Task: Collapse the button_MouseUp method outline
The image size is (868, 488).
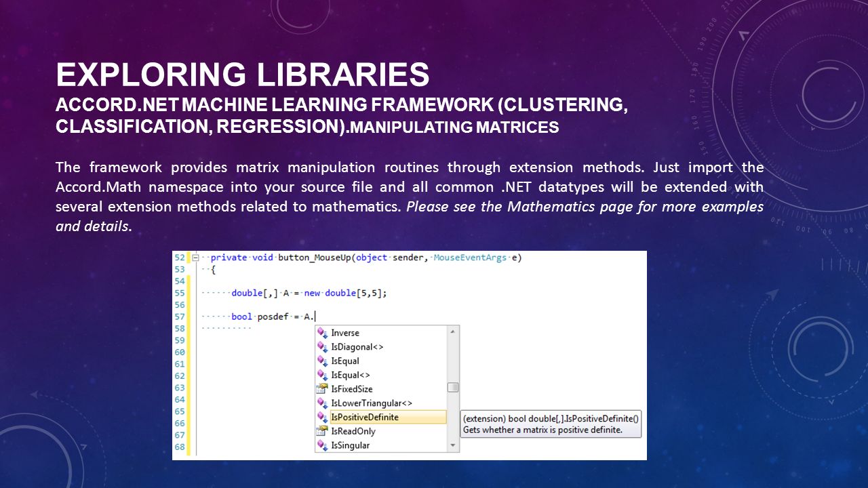Action: [x=195, y=258]
